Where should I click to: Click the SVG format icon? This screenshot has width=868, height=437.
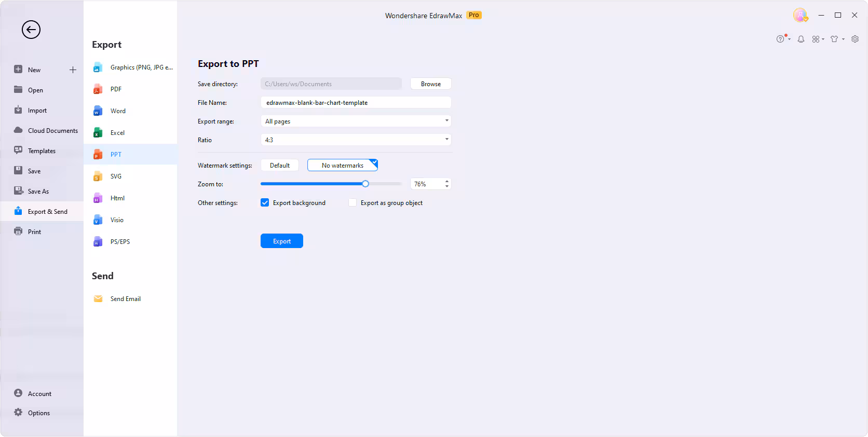point(98,176)
